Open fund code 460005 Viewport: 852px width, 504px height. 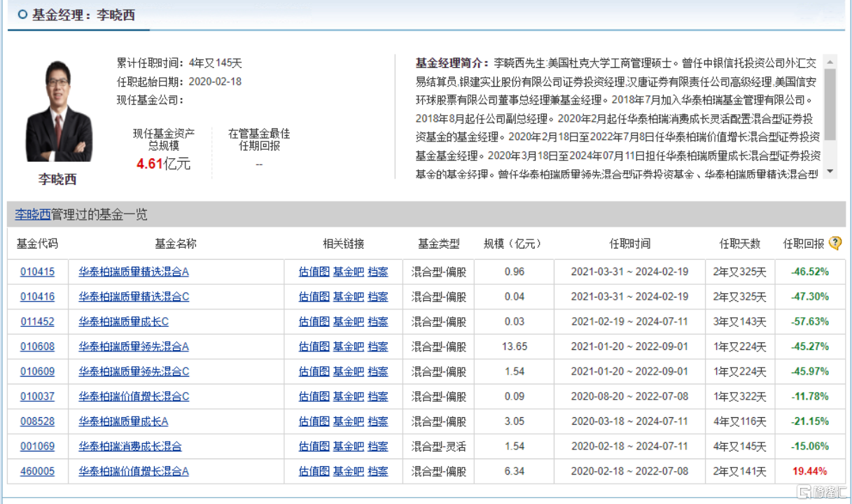coord(37,471)
